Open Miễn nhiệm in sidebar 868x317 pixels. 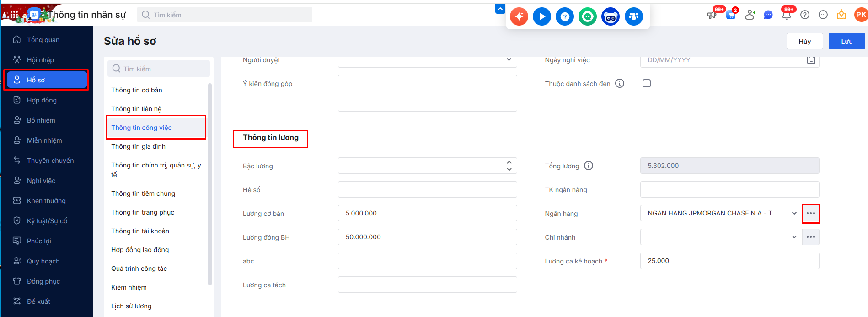[x=48, y=140]
